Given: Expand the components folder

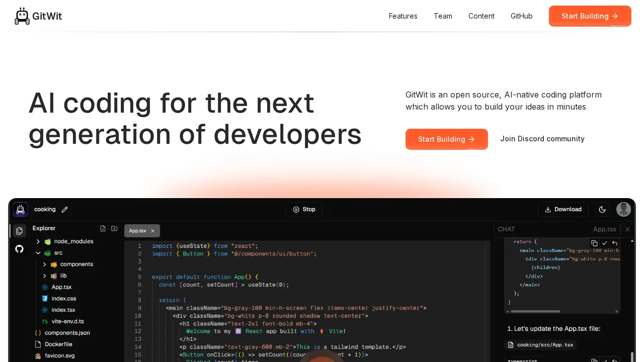Looking at the screenshot, I should click(x=45, y=264).
